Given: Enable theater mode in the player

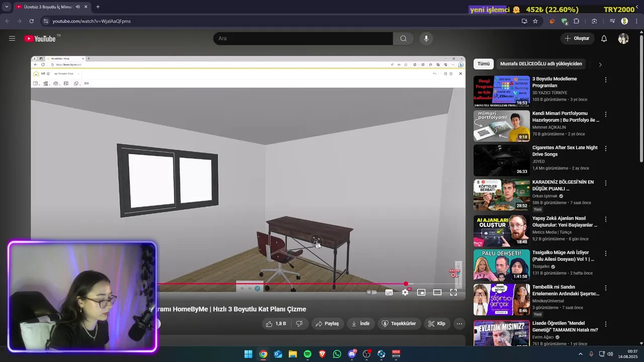Looking at the screenshot, I should (x=437, y=292).
